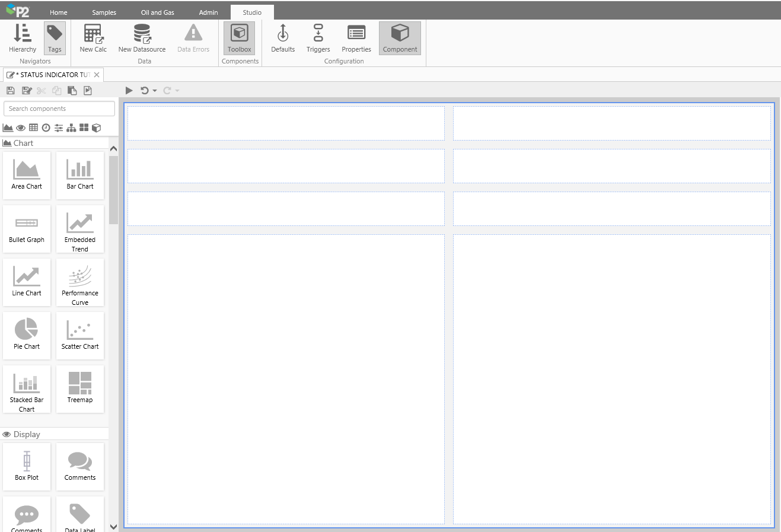Click the Search components field
The height and width of the screenshot is (532, 781).
59,109
